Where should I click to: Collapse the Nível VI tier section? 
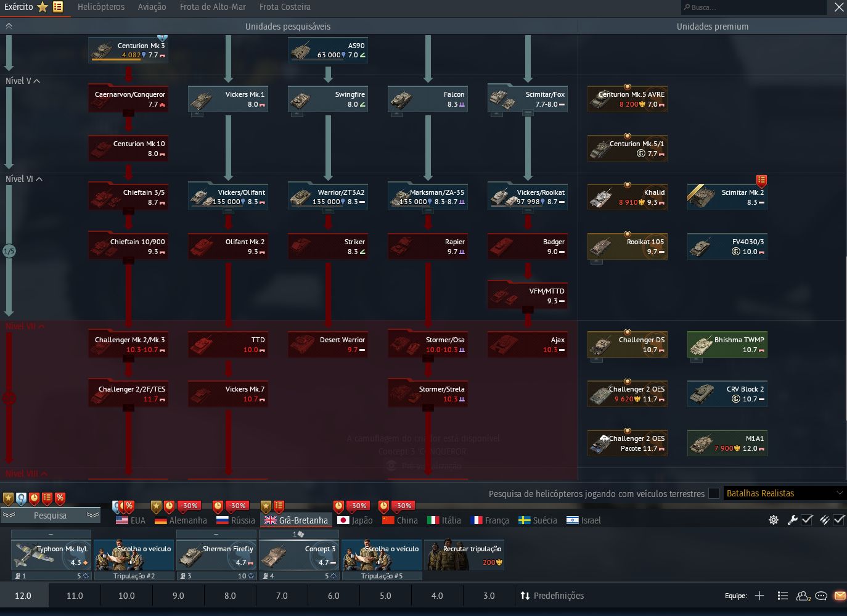[24, 179]
